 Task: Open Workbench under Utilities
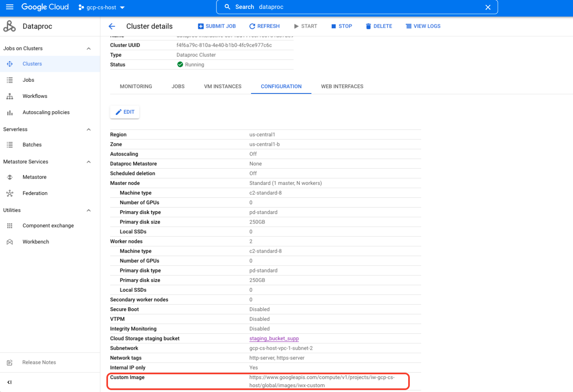coord(36,242)
